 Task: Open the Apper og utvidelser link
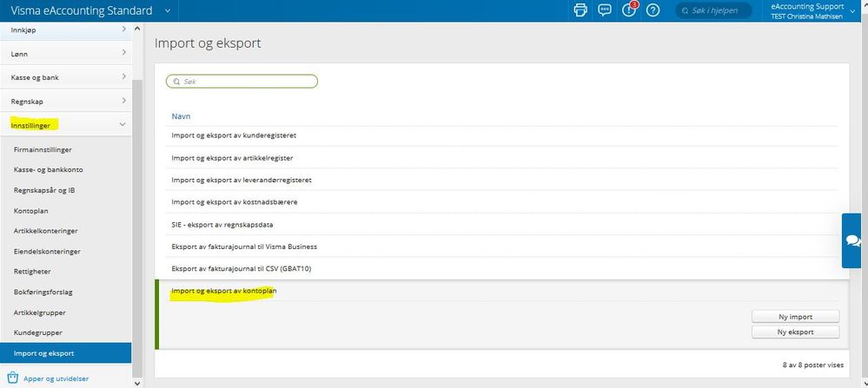56,378
